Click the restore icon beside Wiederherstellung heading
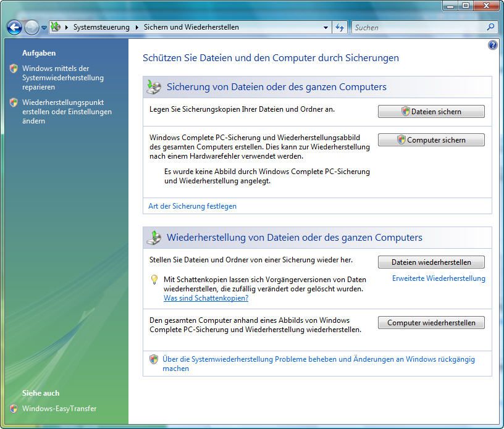The image size is (504, 429). (154, 238)
